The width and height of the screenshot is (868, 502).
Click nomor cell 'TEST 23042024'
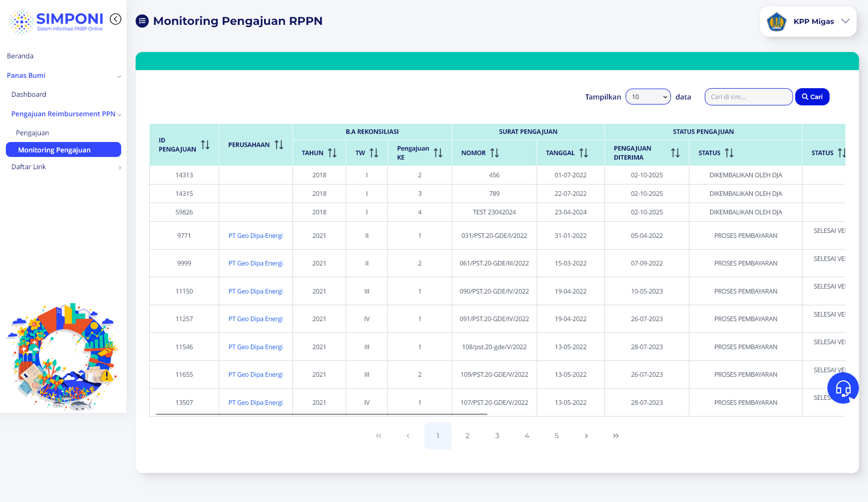pos(494,212)
